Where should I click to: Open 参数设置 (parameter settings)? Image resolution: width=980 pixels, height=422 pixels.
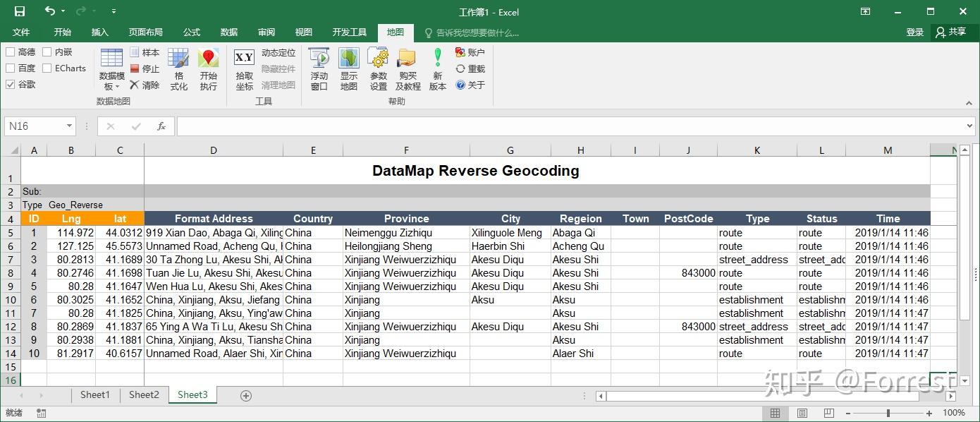[378, 67]
